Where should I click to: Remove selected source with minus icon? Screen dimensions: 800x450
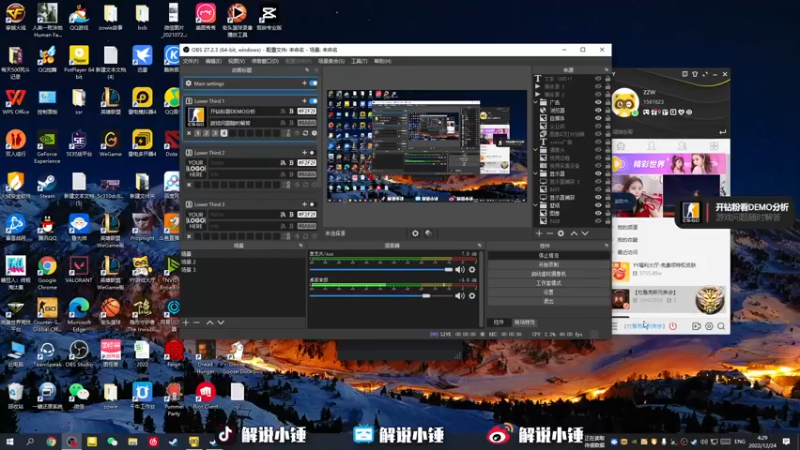point(549,233)
